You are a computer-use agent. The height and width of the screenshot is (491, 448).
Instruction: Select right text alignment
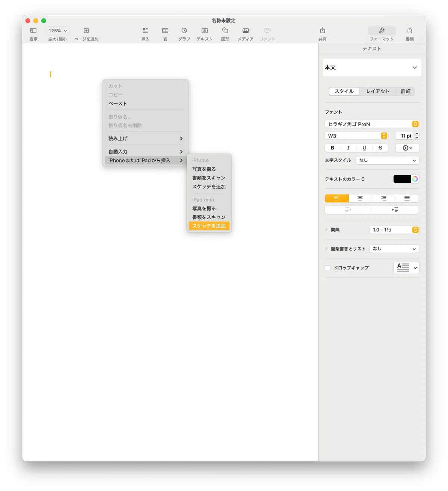point(383,198)
